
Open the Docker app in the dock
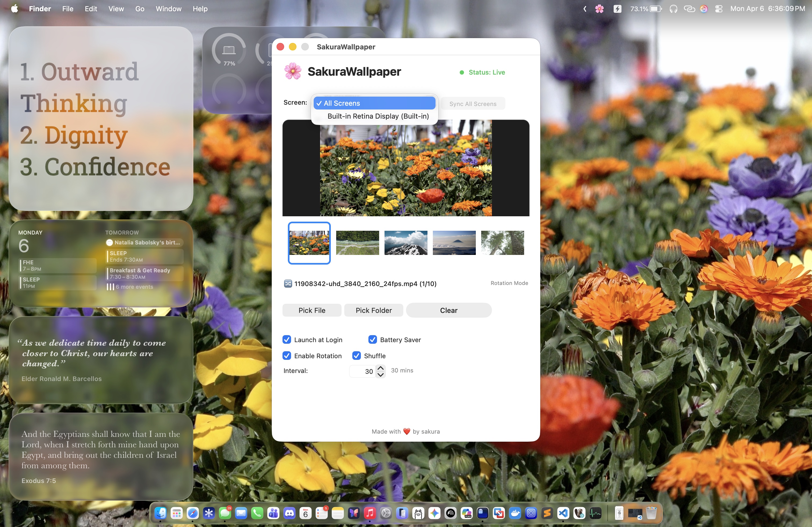click(x=515, y=513)
